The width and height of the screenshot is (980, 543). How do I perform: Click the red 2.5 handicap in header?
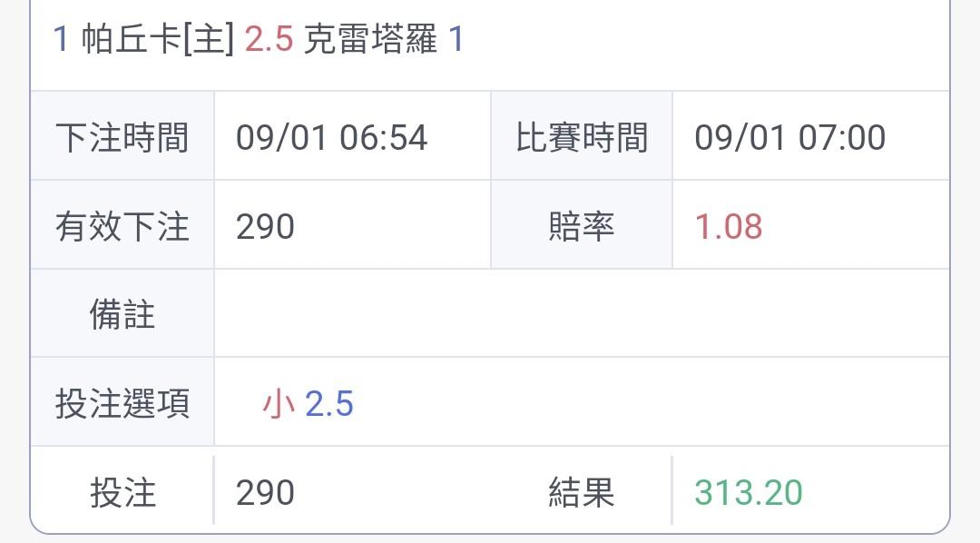pos(269,41)
